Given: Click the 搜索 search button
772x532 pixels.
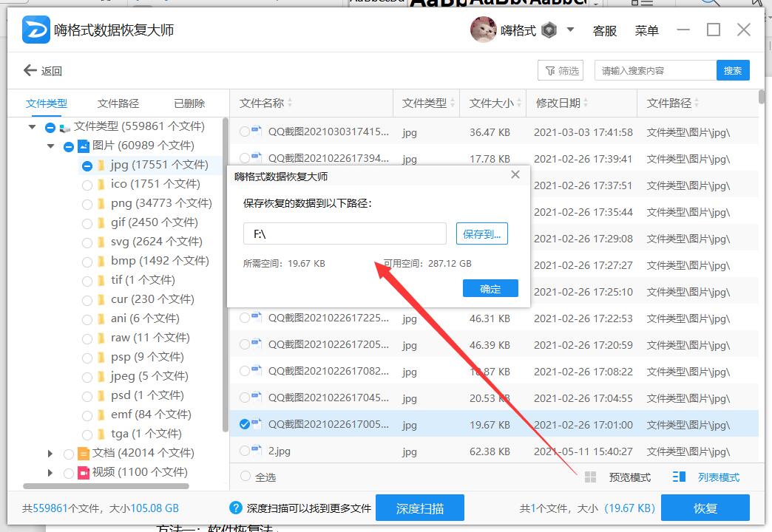Looking at the screenshot, I should (x=733, y=70).
